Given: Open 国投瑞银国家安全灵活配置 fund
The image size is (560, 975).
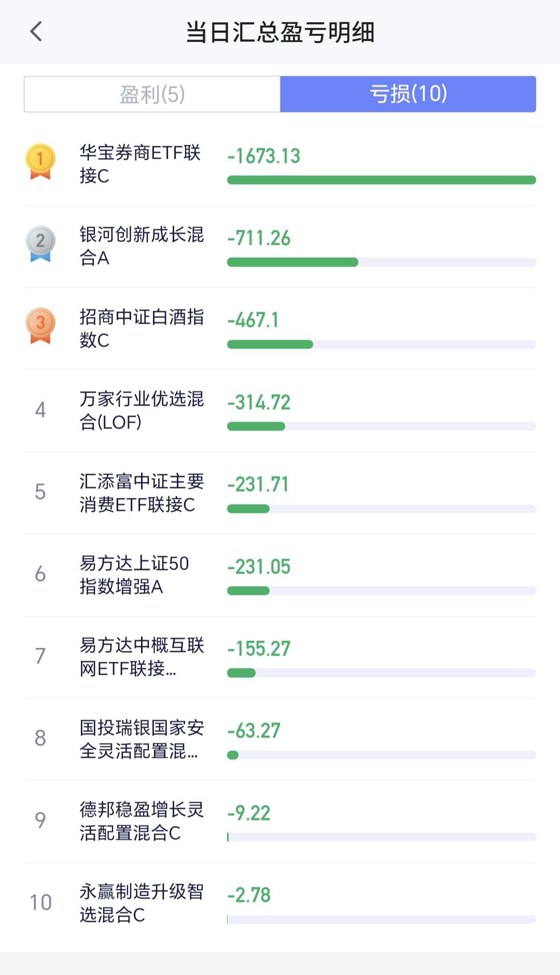Looking at the screenshot, I should [280, 739].
